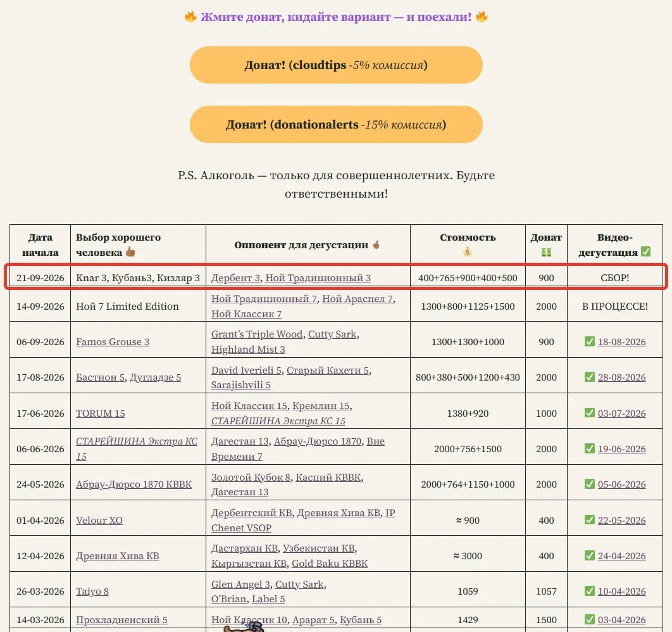
Task: Open the O'Brian link
Action: pyautogui.click(x=228, y=599)
